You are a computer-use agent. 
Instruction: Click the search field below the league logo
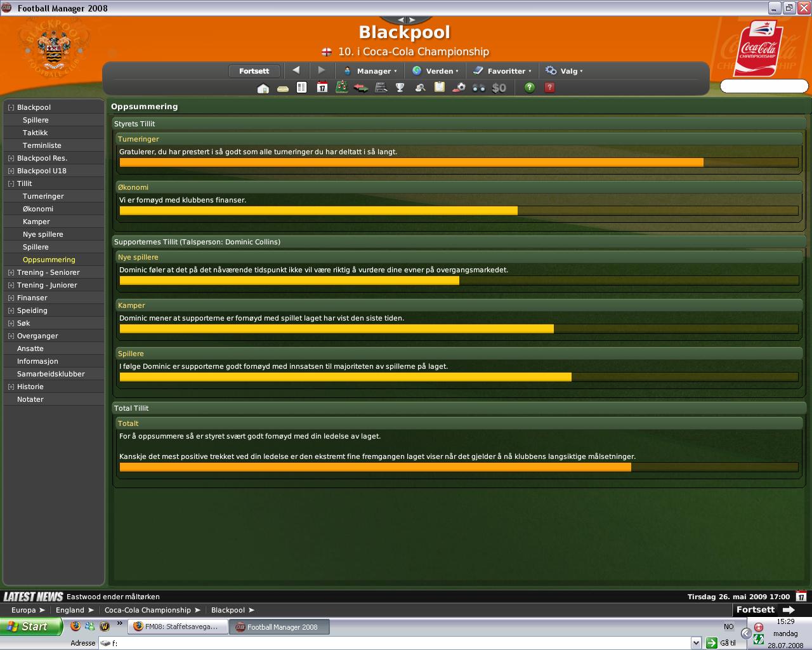point(764,86)
